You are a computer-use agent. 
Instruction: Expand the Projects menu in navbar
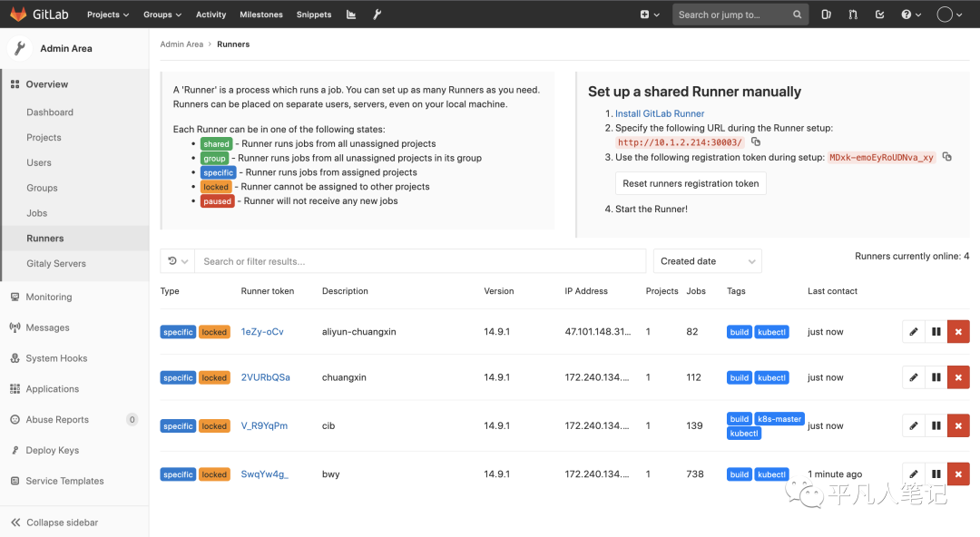[x=108, y=15]
